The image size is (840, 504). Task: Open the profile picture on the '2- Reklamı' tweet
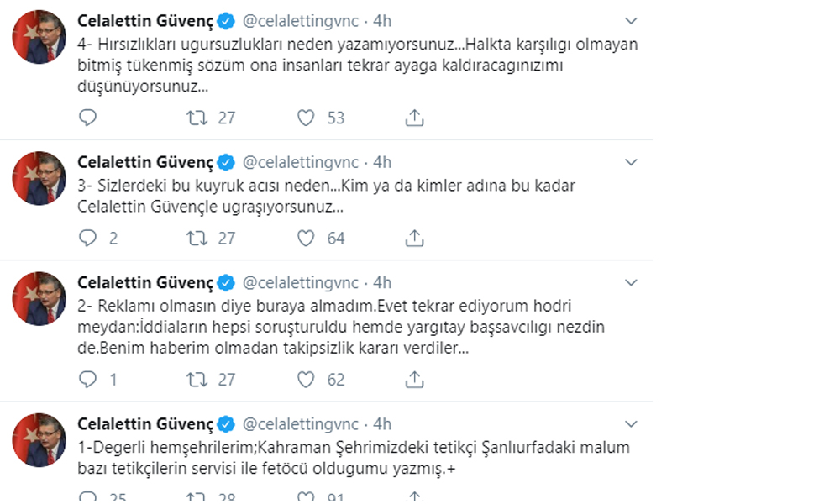[39, 298]
